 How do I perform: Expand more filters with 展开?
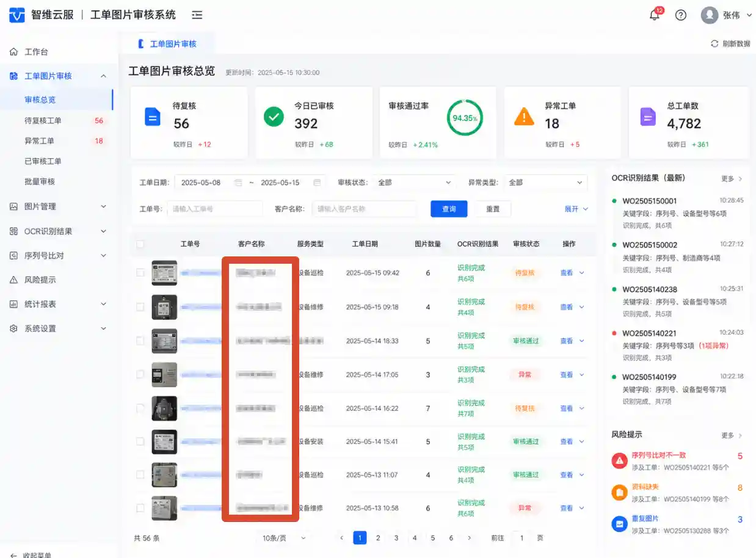pyautogui.click(x=576, y=209)
